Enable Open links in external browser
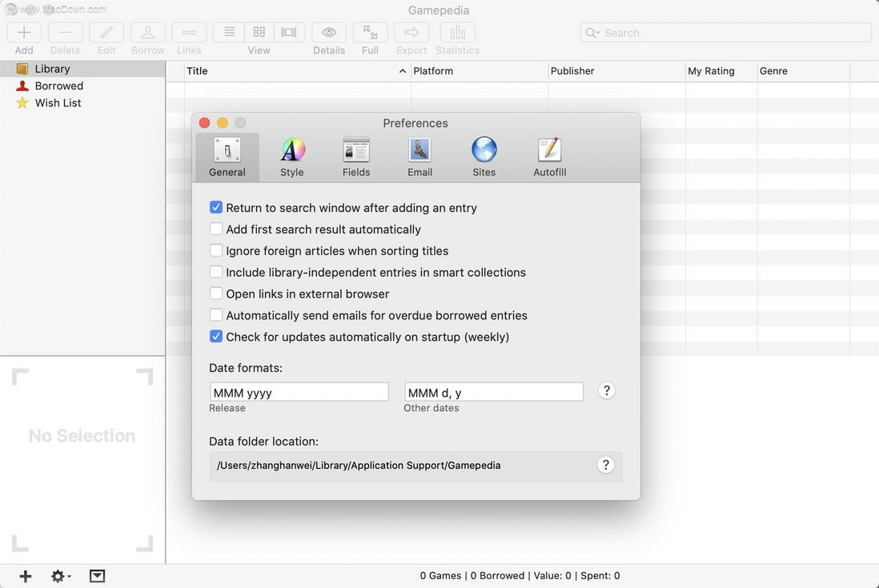This screenshot has width=879, height=588. (x=216, y=294)
